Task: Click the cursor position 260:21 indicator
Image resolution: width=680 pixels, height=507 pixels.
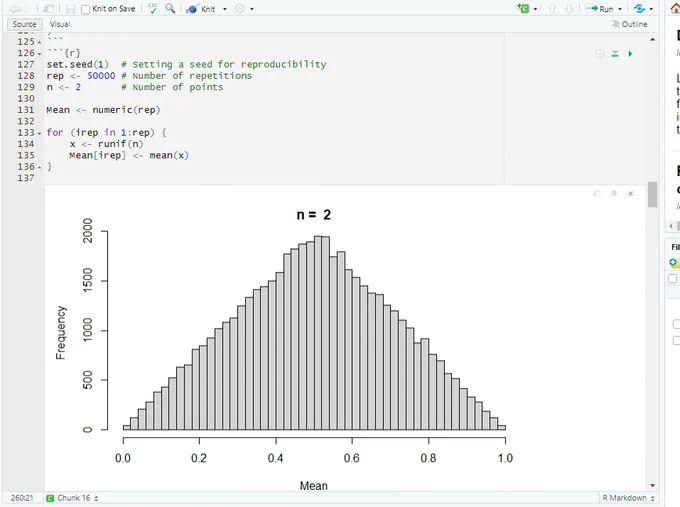Action: coord(22,498)
